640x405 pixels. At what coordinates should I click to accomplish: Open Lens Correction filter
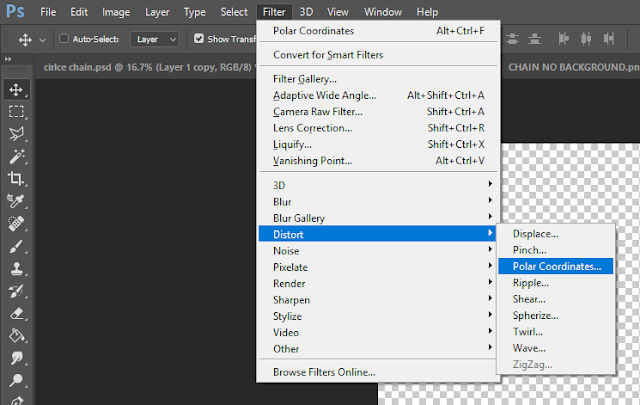pos(378,128)
